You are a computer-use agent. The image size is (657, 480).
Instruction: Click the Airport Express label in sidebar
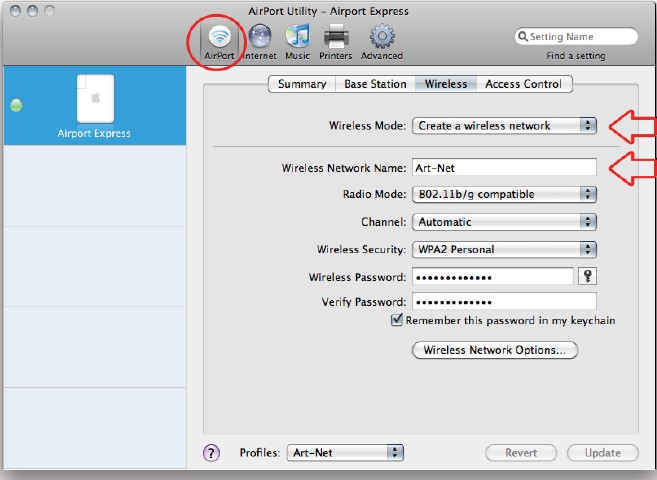point(94,133)
